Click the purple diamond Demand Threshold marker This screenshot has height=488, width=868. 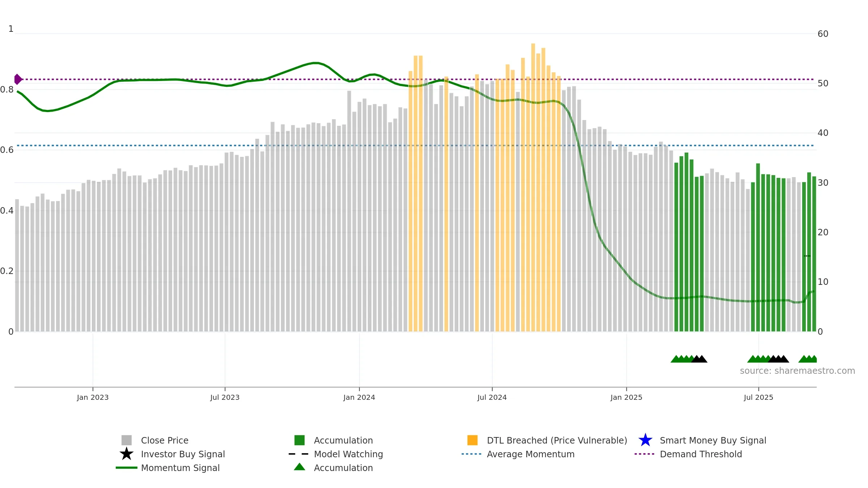(18, 79)
